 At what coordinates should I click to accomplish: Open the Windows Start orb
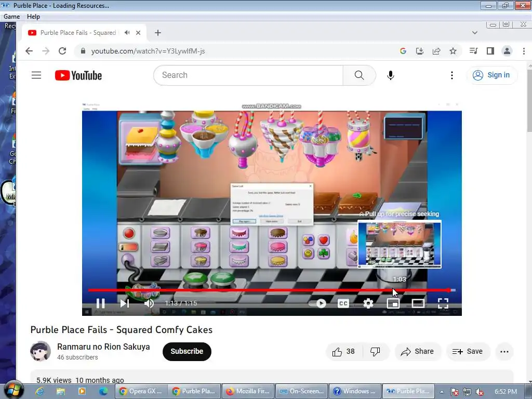pos(14,390)
